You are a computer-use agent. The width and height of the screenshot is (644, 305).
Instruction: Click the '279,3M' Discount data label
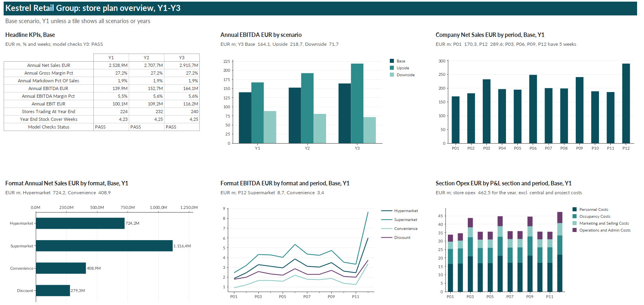78,291
